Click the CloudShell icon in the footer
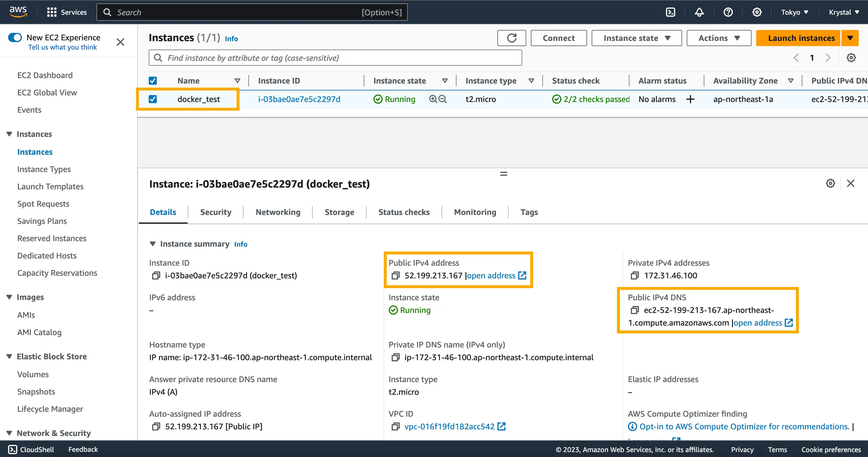Image resolution: width=868 pixels, height=457 pixels. click(x=12, y=449)
